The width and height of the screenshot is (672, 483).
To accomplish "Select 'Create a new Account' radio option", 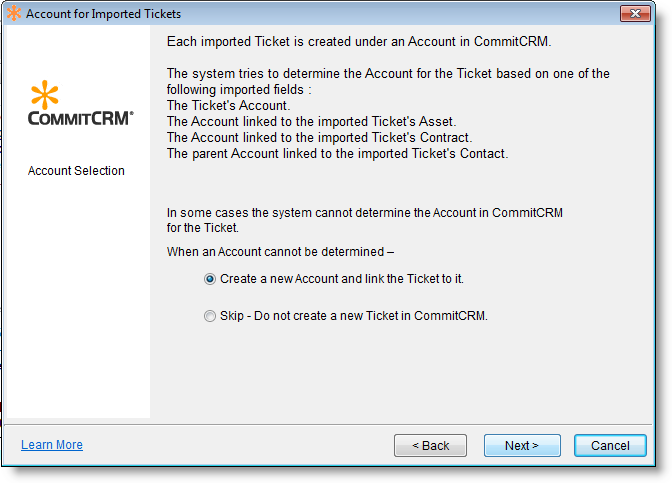I will (210, 280).
